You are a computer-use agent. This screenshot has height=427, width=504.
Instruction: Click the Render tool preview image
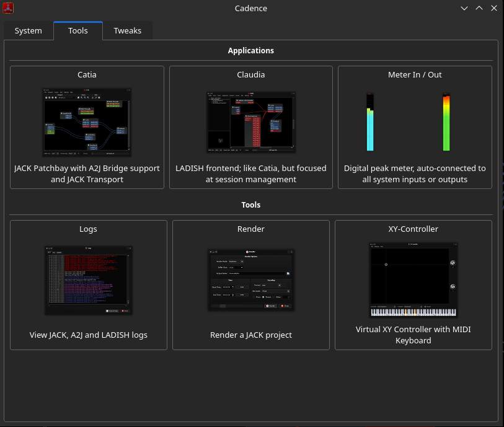point(250,280)
